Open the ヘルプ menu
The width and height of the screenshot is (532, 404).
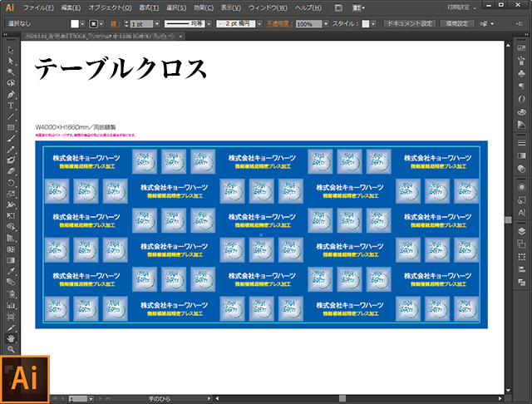[x=308, y=7]
